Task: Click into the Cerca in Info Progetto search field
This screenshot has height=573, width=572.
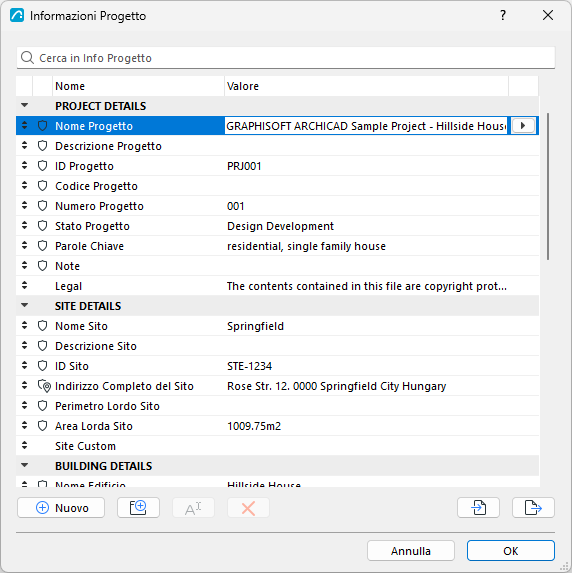Action: point(286,58)
